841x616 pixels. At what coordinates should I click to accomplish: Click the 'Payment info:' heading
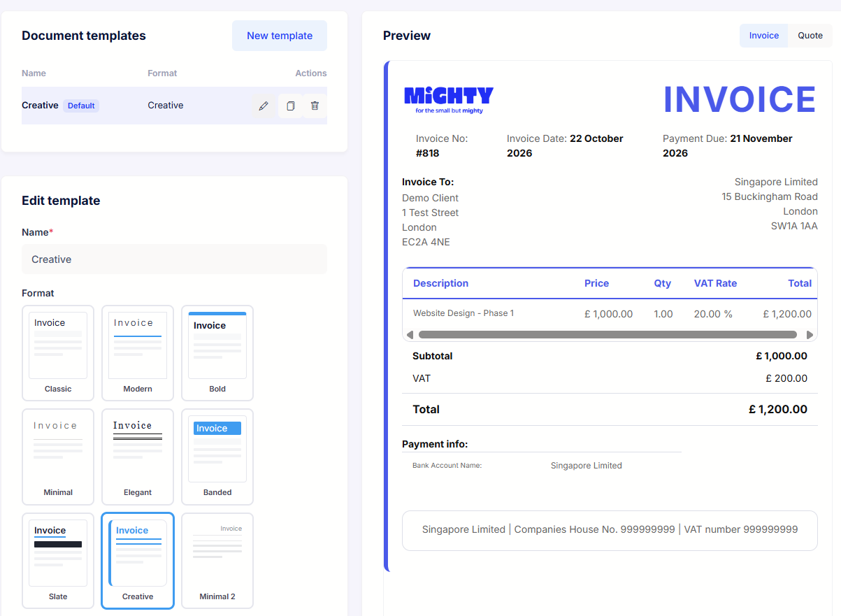(x=435, y=444)
